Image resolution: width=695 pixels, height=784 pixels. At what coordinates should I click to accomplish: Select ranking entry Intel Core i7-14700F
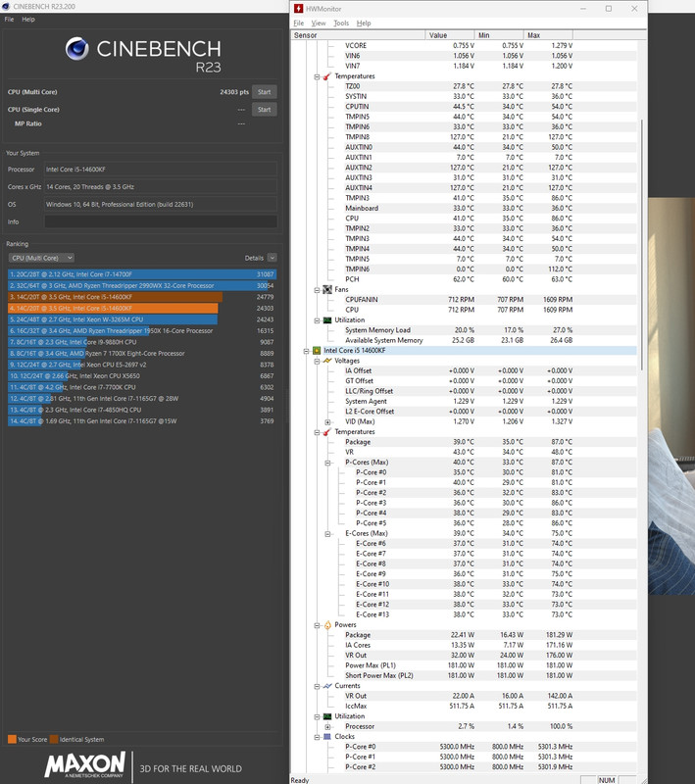[142, 274]
